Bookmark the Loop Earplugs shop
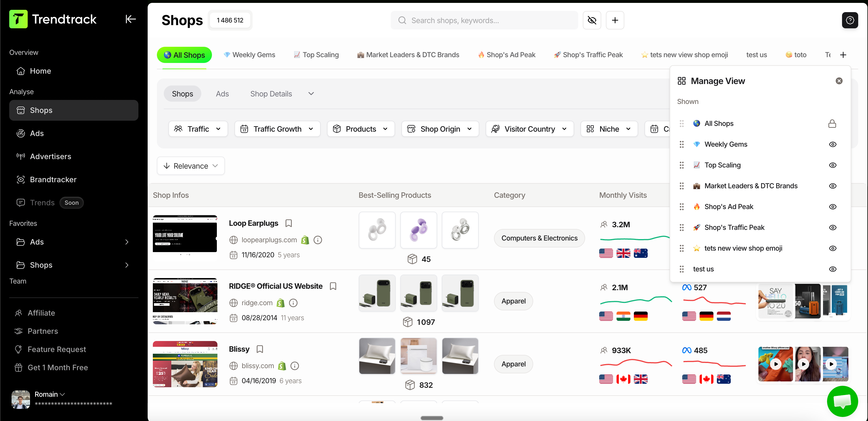 (288, 223)
